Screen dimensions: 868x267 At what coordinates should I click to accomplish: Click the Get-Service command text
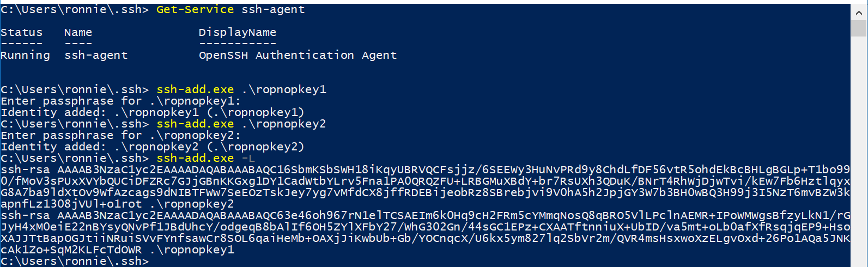pos(195,10)
